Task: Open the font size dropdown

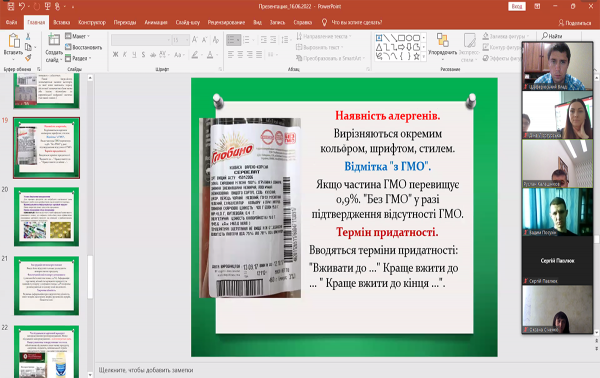Action: coord(187,40)
